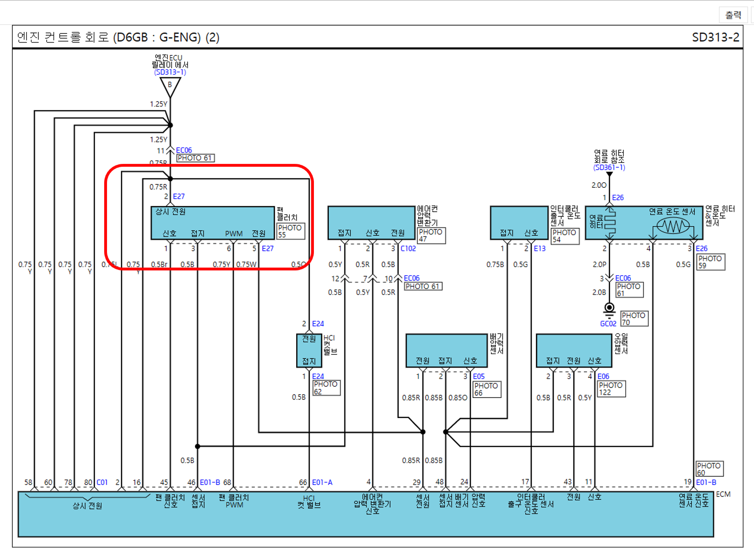Click the C102 connector link
This screenshot has width=754, height=560.
click(408, 248)
